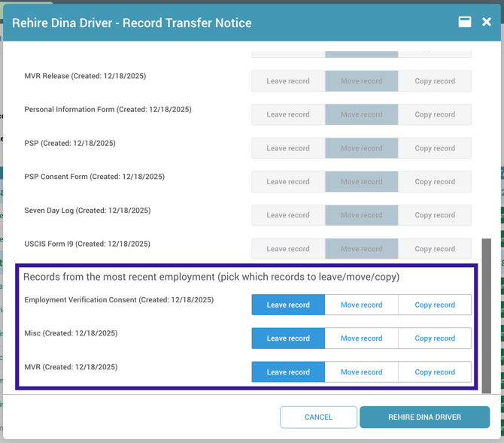Click Move record for USCIS Form I9

coord(361,249)
